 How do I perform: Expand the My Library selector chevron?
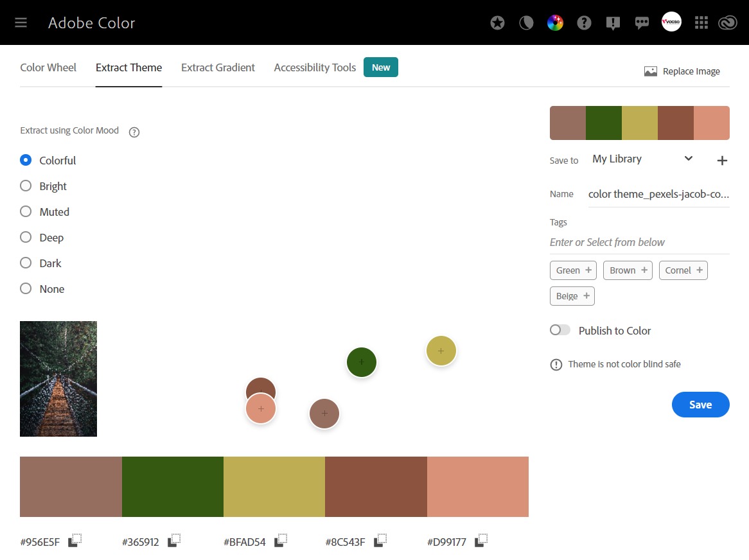688,159
